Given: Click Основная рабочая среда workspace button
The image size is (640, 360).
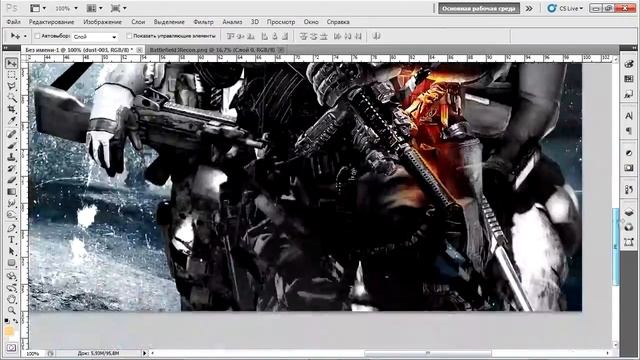Looking at the screenshot, I should point(479,9).
